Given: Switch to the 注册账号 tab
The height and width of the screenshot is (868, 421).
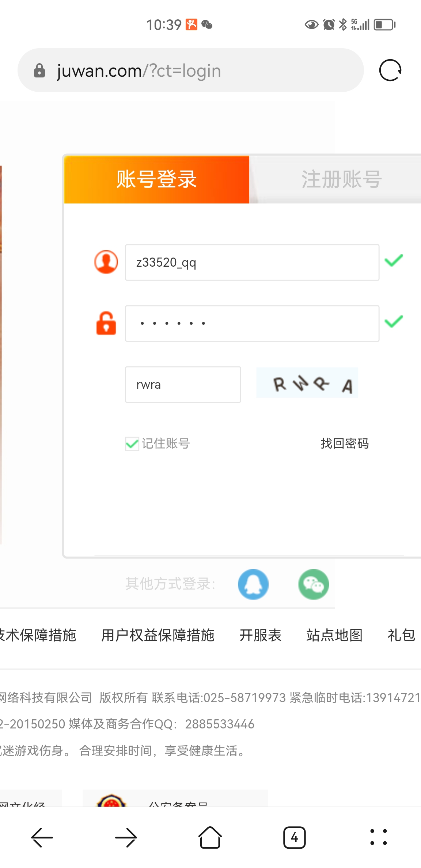Looking at the screenshot, I should click(x=341, y=179).
